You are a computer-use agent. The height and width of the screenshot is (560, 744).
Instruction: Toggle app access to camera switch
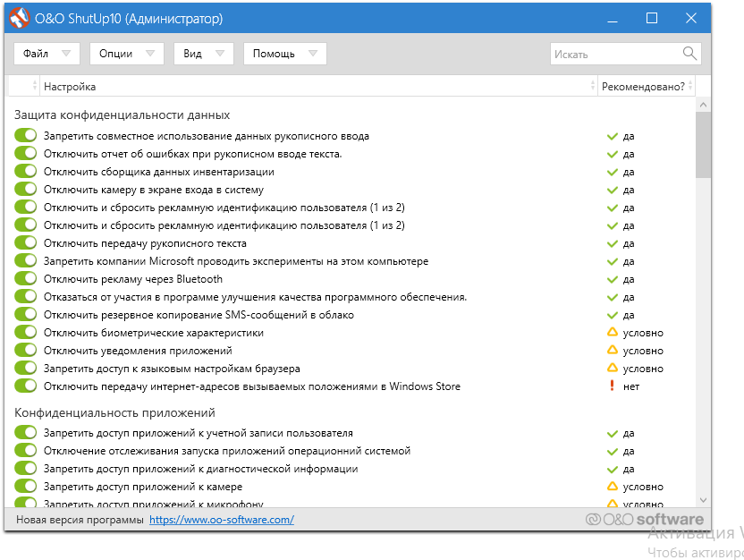(26, 486)
